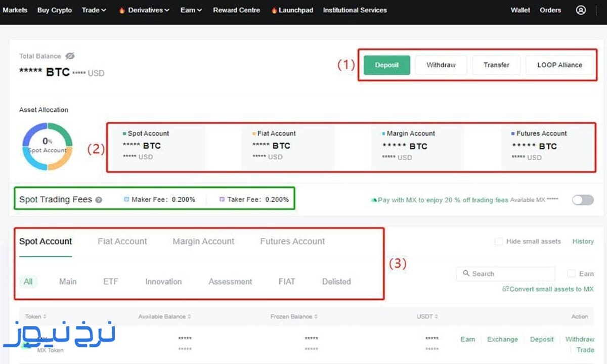Open the History link

click(x=583, y=242)
